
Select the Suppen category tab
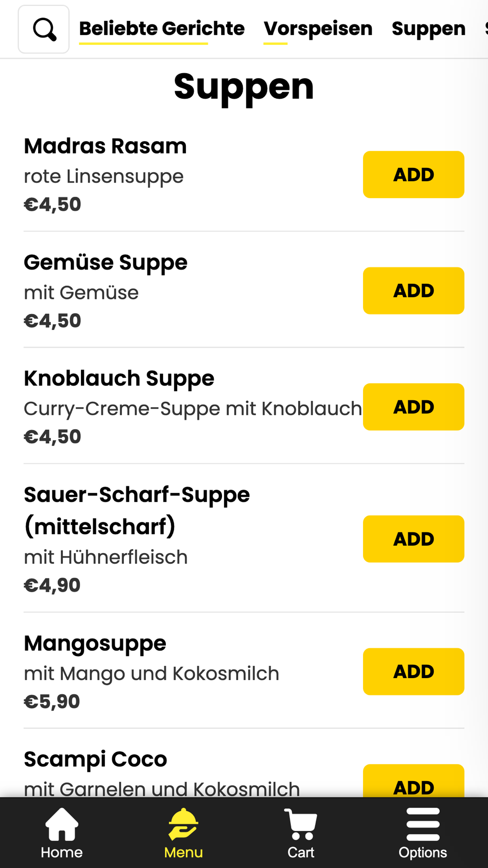coord(428,29)
